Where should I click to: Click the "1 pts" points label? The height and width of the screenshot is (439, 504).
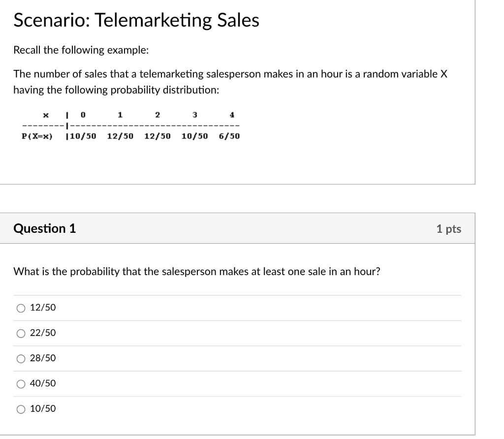click(x=448, y=229)
